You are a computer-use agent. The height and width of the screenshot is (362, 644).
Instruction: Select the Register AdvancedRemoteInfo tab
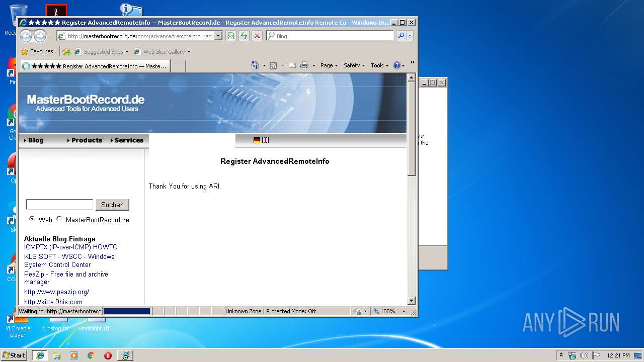pyautogui.click(x=95, y=66)
